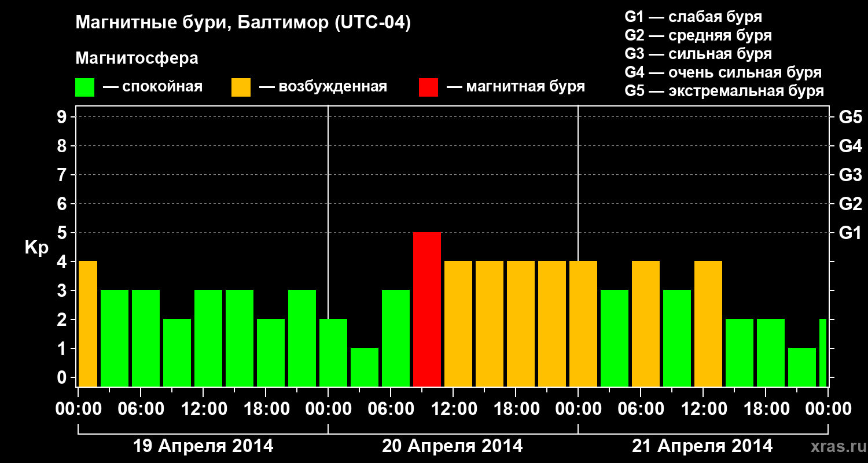The image size is (868, 463).
Task: Click the '— магнитная буря' legend label
Action: pos(516,87)
